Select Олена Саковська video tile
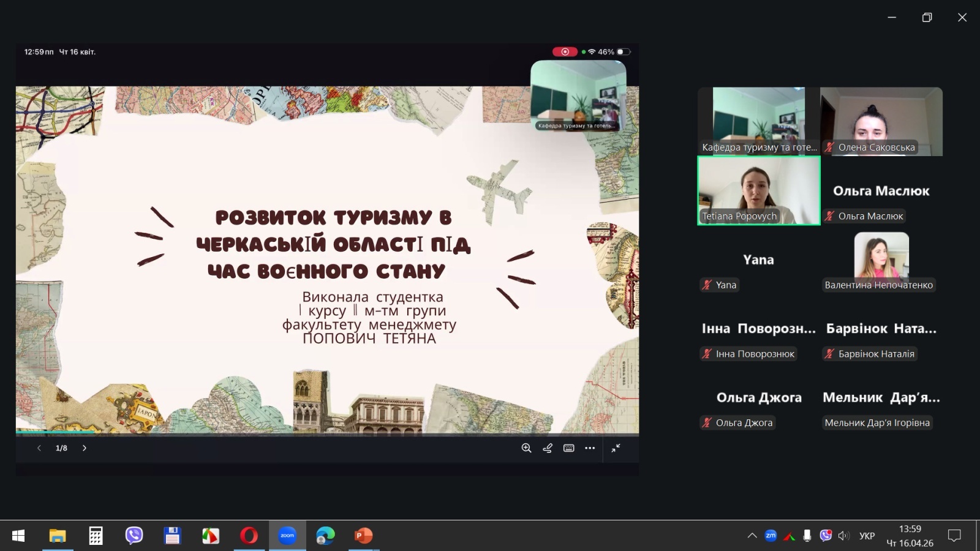 [x=881, y=121]
